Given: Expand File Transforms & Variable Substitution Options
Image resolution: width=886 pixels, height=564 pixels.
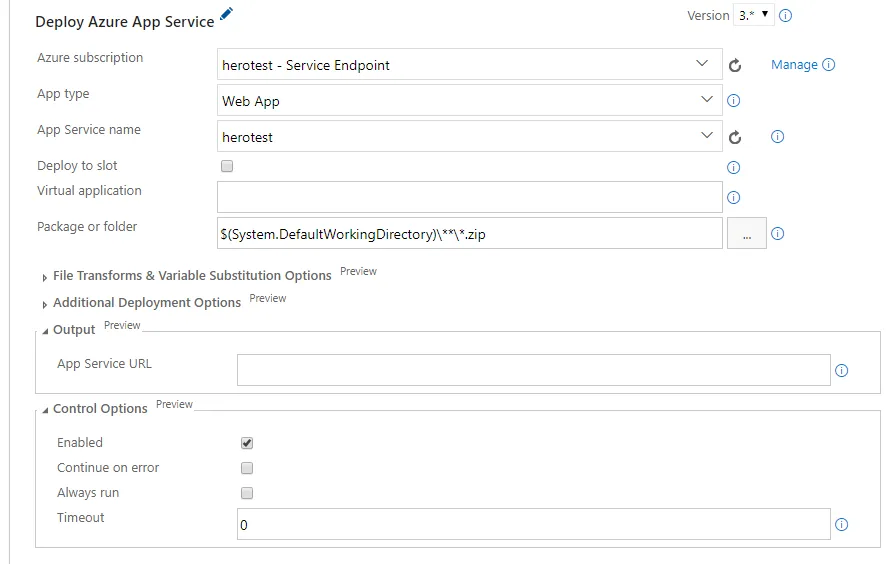Looking at the screenshot, I should [x=192, y=276].
